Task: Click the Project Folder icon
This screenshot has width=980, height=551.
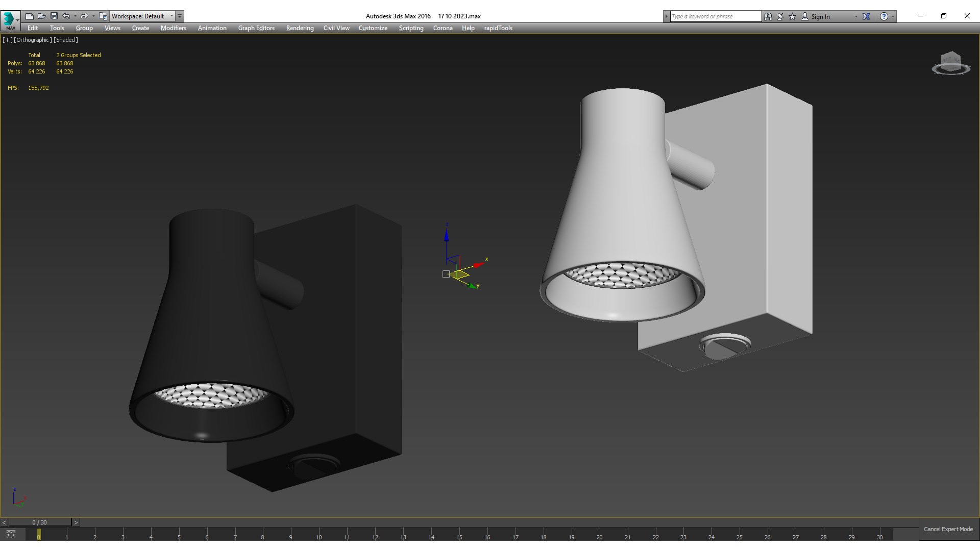Action: [103, 16]
